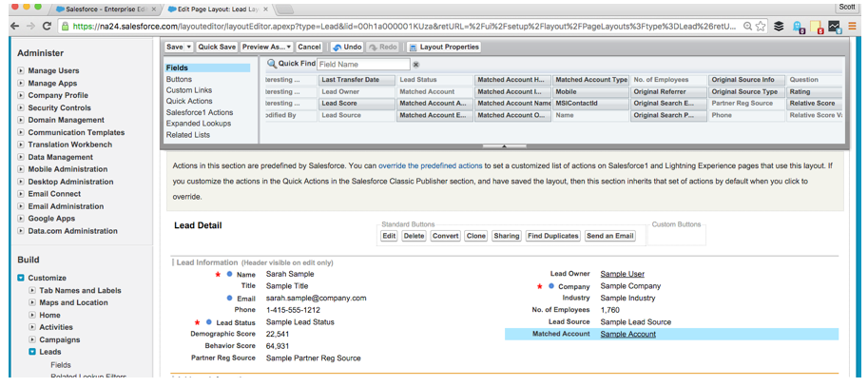Open Fields under Leads in sidebar

point(60,365)
